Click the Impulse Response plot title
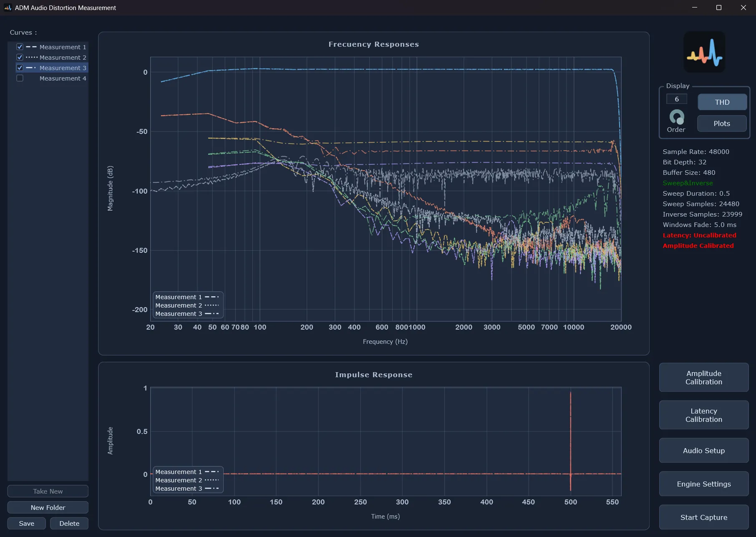Image resolution: width=756 pixels, height=537 pixels. click(x=373, y=375)
